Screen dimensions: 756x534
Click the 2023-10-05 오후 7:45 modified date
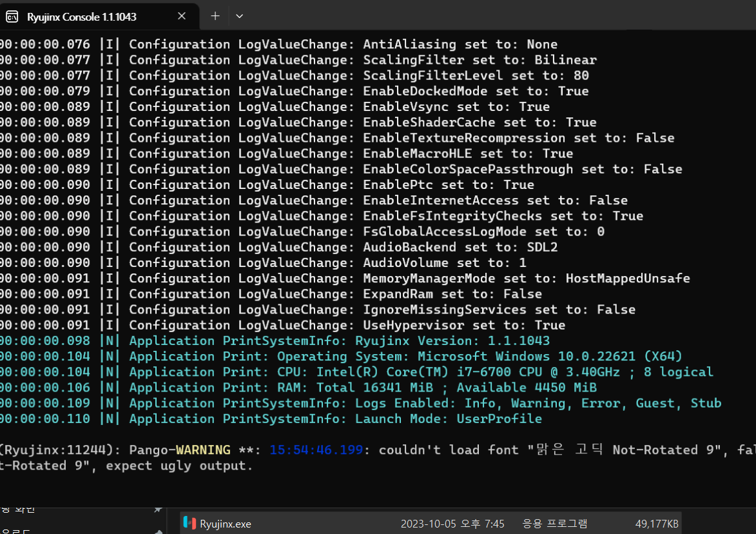452,524
